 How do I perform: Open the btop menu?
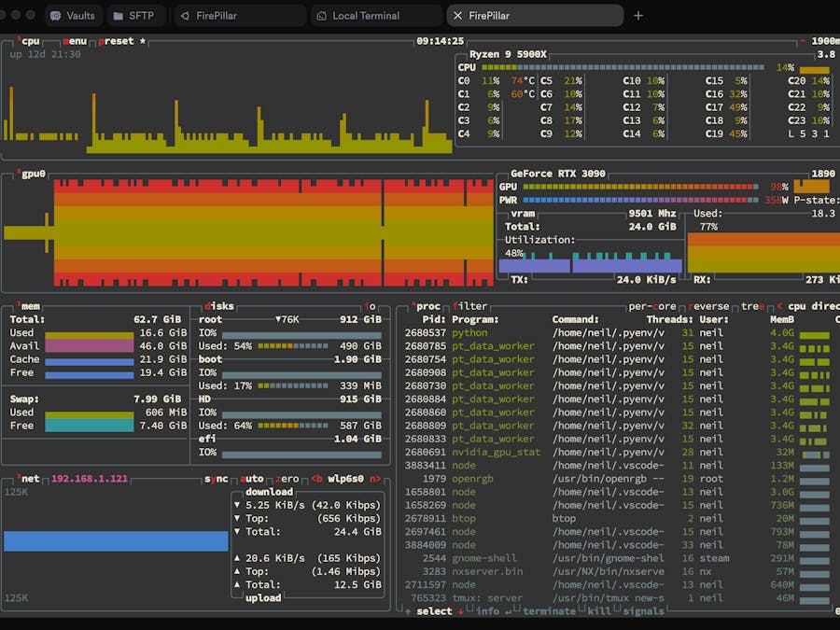pyautogui.click(x=75, y=41)
